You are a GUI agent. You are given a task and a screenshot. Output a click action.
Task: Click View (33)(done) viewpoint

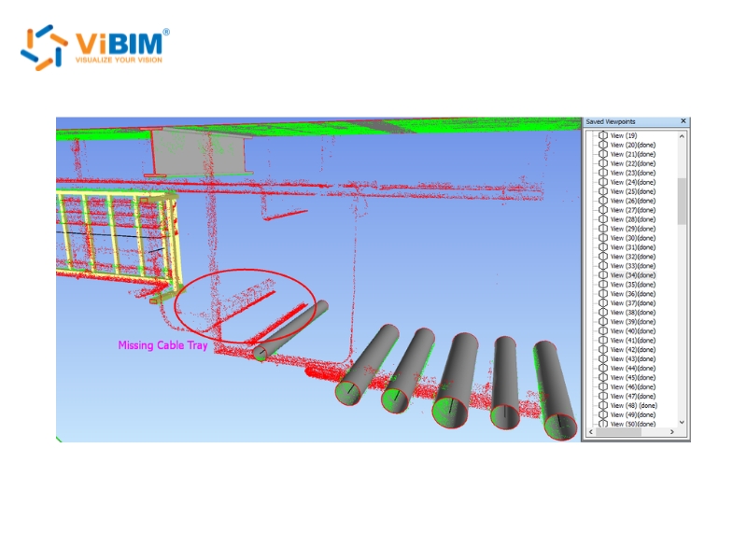[633, 266]
